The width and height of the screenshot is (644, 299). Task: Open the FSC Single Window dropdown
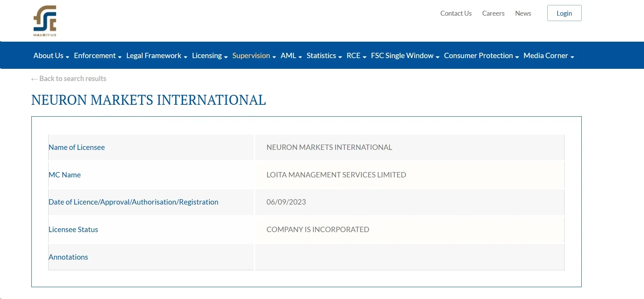405,55
